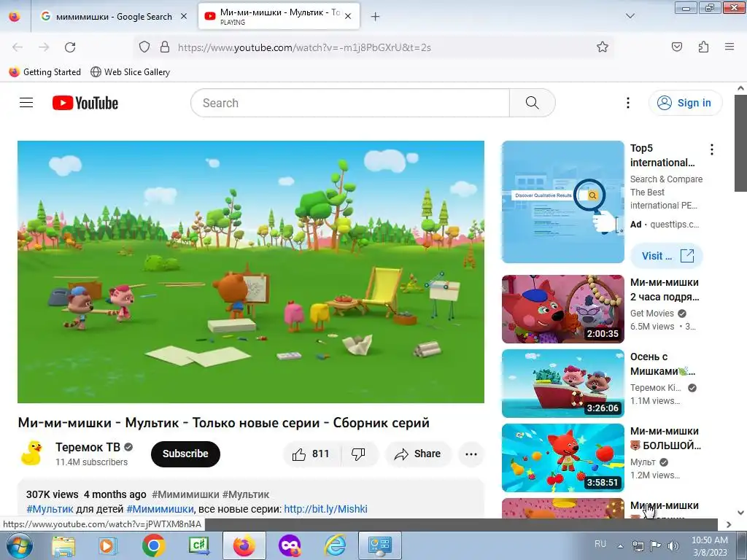The height and width of the screenshot is (560, 747).
Task: Go back in Firefox
Action: [x=18, y=47]
